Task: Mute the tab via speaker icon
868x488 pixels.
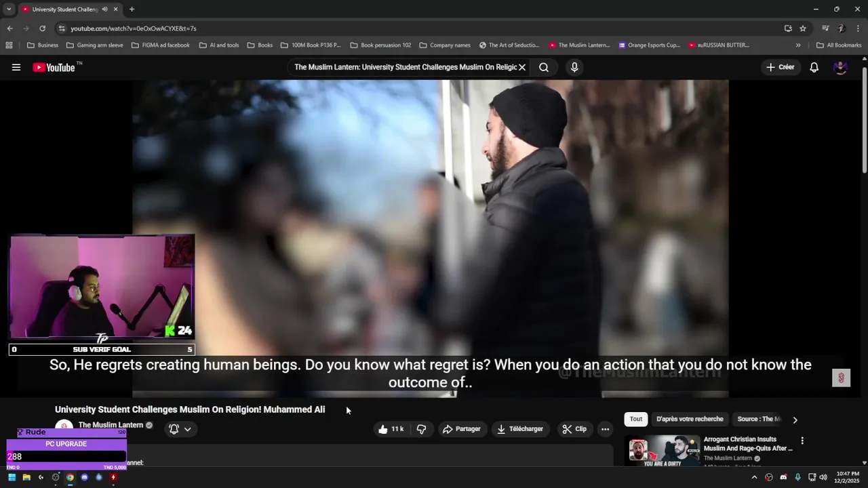Action: (104, 9)
